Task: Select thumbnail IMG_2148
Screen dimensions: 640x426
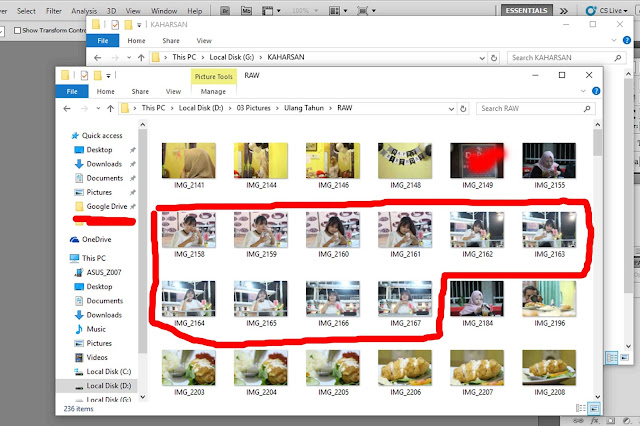Action: (405, 161)
